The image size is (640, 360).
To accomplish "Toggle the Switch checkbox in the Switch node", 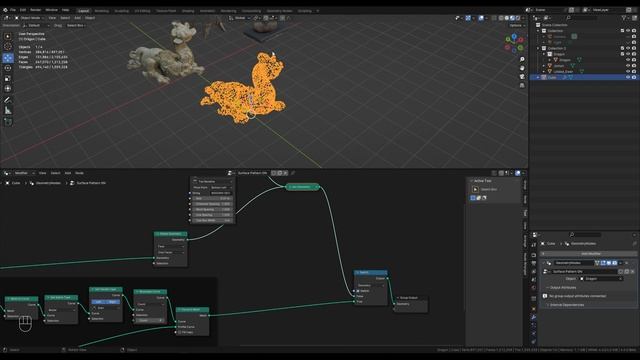I will [x=358, y=291].
